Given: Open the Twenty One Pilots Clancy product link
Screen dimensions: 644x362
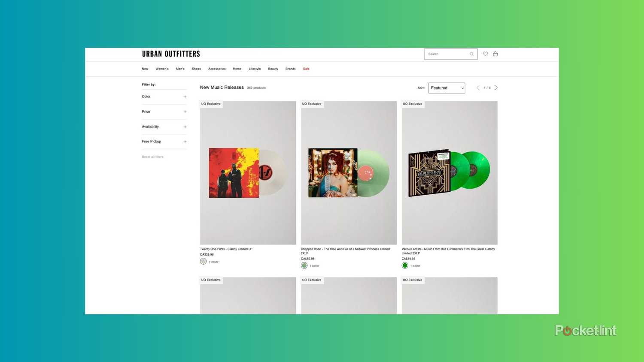Looking at the screenshot, I should point(226,249).
